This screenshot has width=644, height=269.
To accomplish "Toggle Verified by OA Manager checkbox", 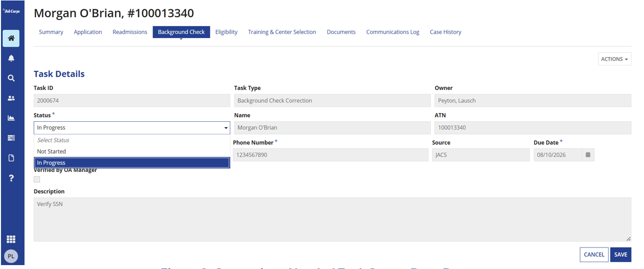I will pos(37,179).
